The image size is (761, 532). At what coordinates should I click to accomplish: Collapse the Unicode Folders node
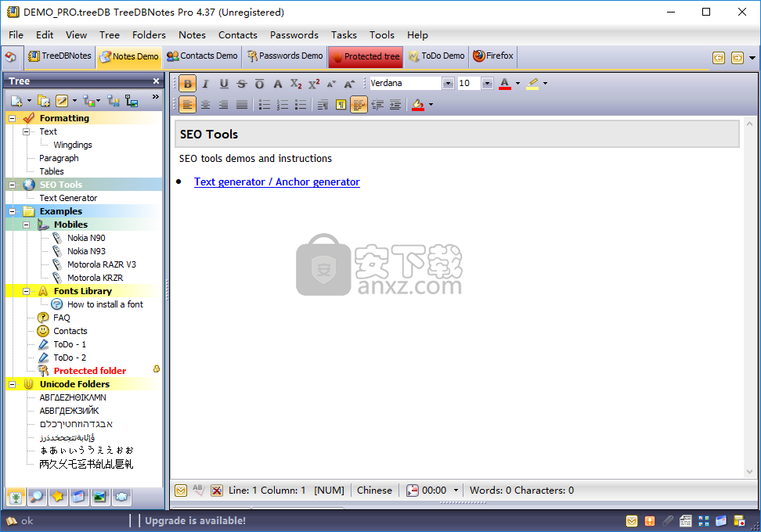point(12,384)
